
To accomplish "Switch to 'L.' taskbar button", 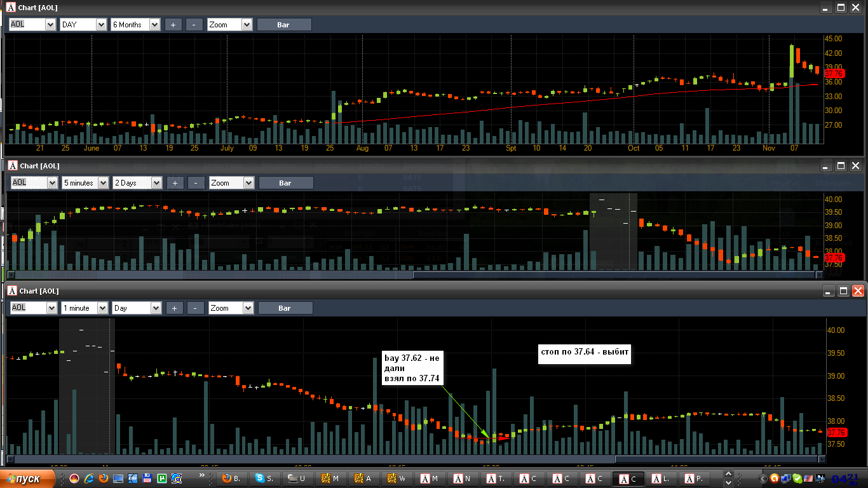I will [x=662, y=478].
